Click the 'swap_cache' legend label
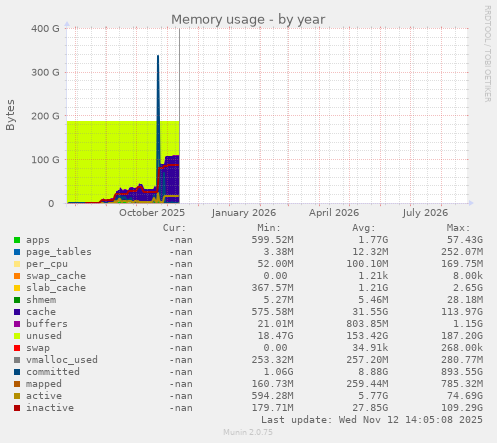The width and height of the screenshot is (497, 443). pos(56,276)
